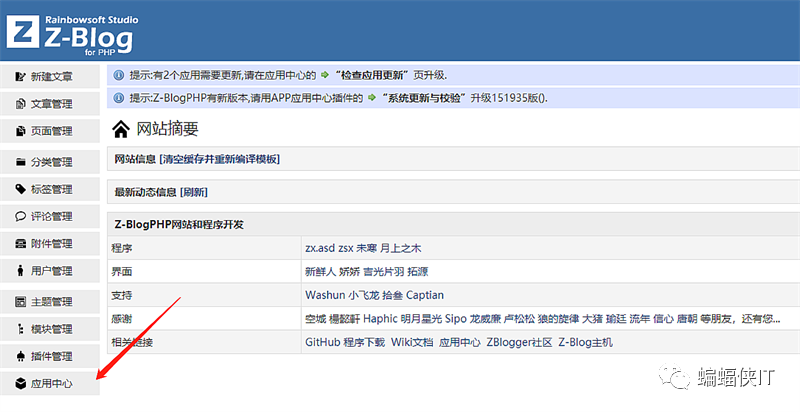
Task: Click the 界面 row label
Action: (122, 272)
